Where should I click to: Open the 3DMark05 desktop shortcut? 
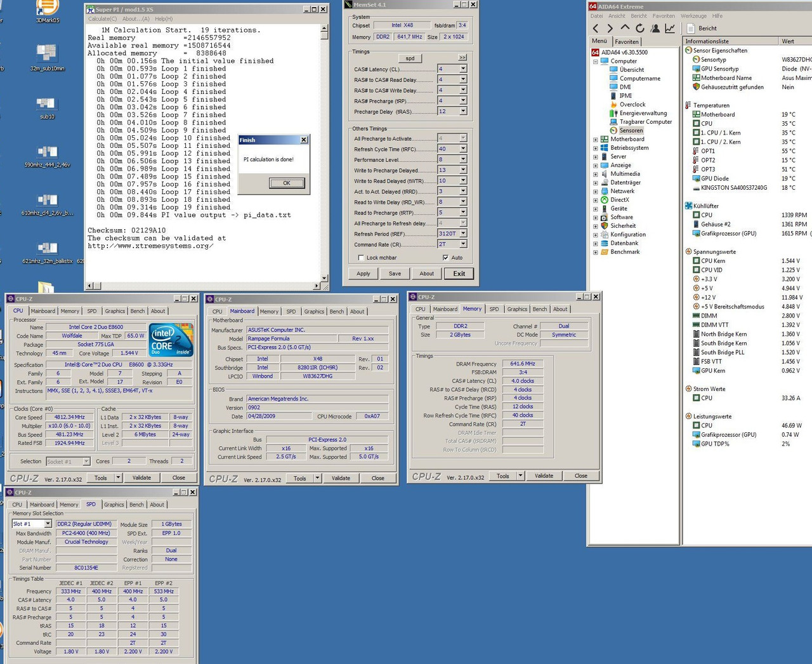[48, 12]
